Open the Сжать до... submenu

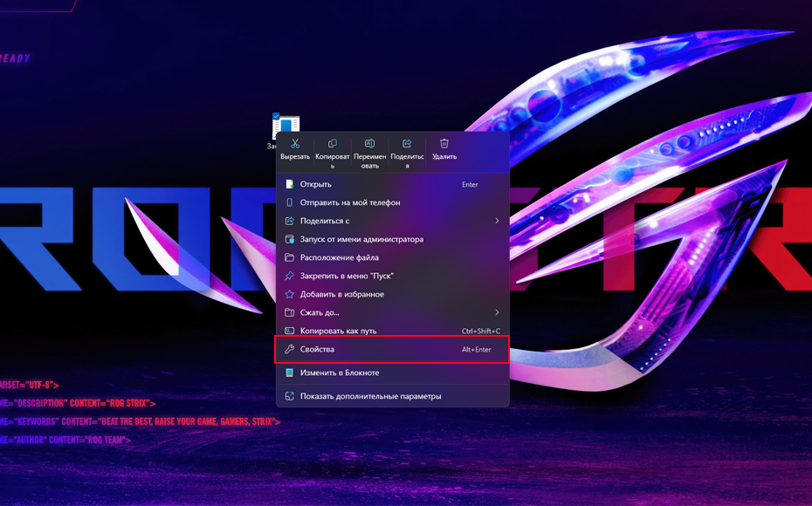click(393, 312)
